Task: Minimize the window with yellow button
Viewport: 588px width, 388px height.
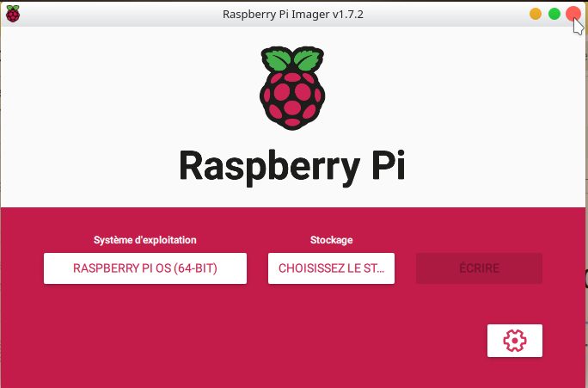Action: [x=535, y=14]
